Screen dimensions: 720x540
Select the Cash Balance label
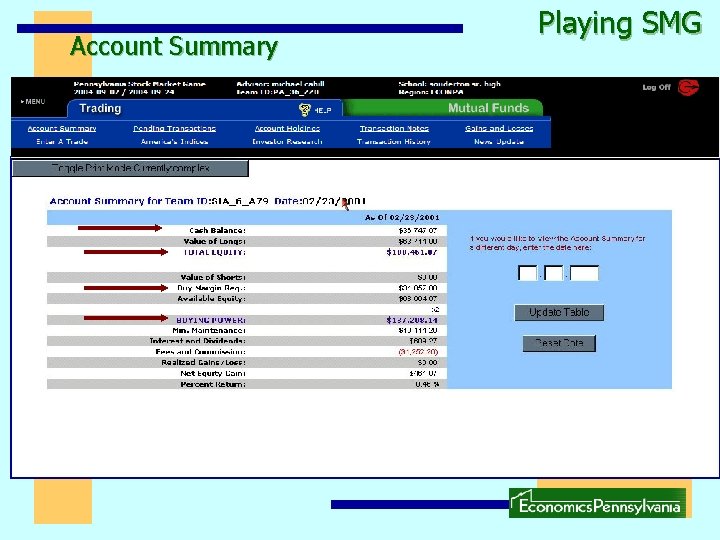(x=217, y=231)
